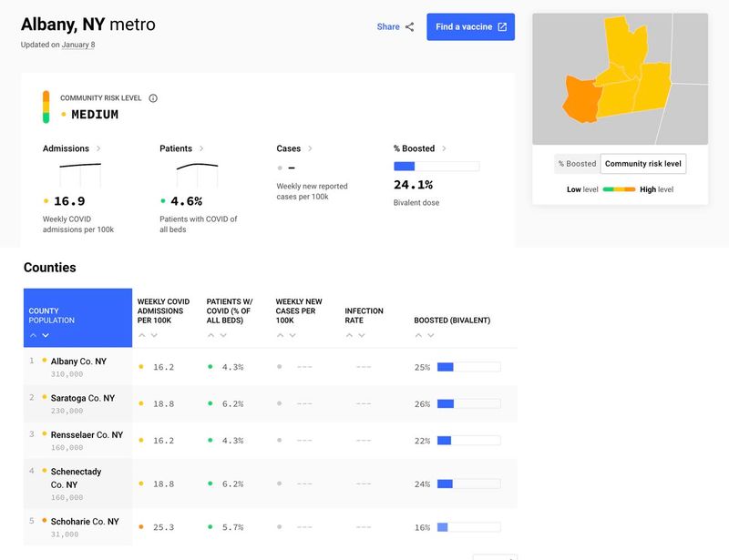Open Albany Co. NY county row
The image size is (729, 560).
[270, 367]
